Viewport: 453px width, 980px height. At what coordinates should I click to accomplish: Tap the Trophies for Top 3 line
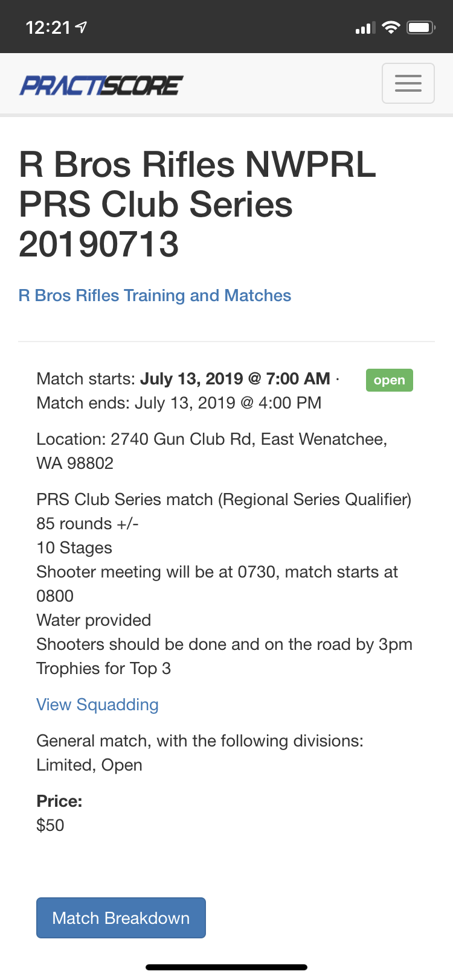pos(103,669)
